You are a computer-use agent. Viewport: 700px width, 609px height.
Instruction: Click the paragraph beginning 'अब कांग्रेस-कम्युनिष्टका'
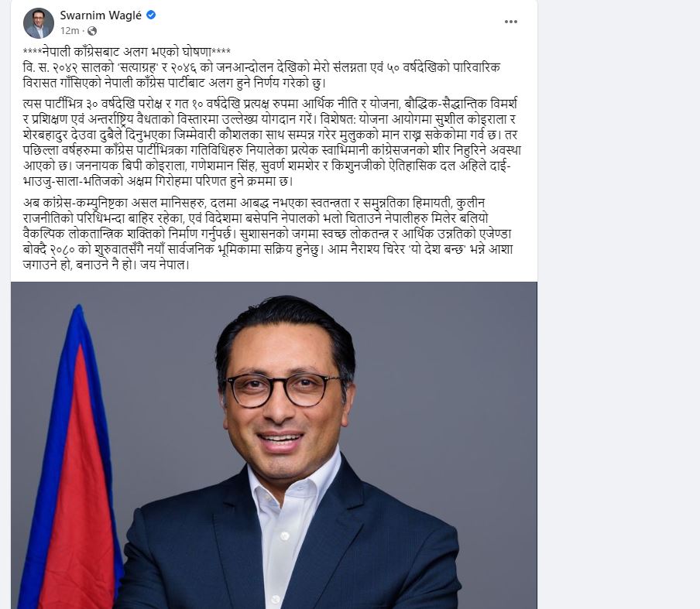click(x=268, y=234)
